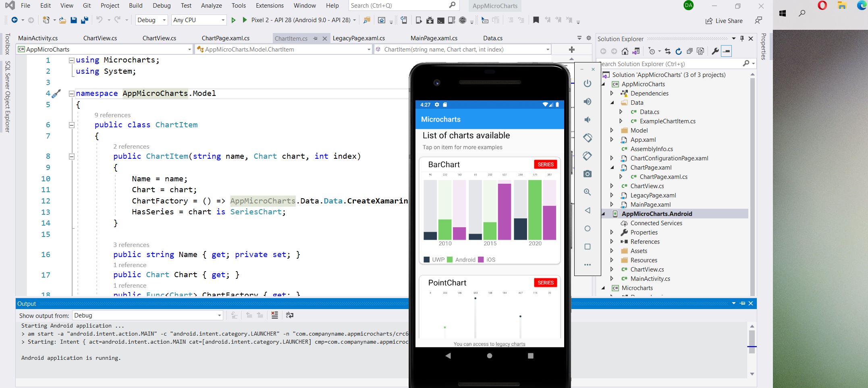The height and width of the screenshot is (388, 868).
Task: Open the Analyze menu
Action: point(212,6)
